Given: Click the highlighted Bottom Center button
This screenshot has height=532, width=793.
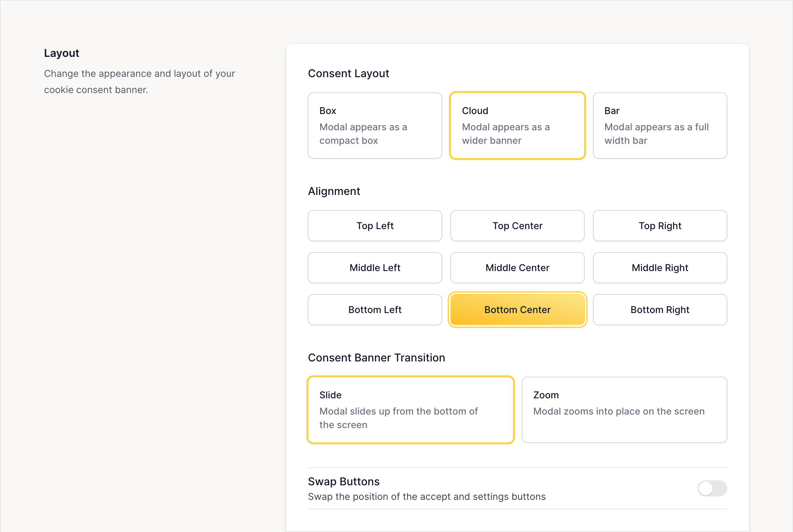Looking at the screenshot, I should (x=517, y=310).
